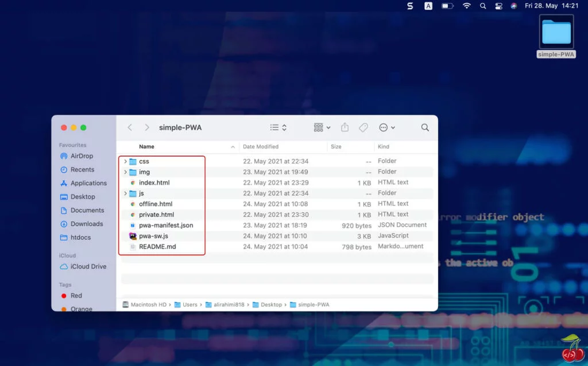Select the pwa-sw.js file icon
The image size is (588, 366).
click(133, 236)
